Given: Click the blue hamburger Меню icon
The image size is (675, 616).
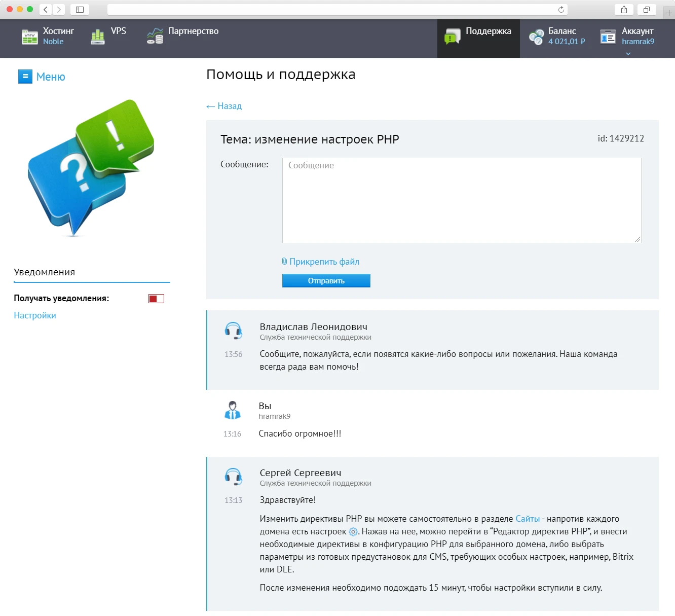Looking at the screenshot, I should click(25, 77).
